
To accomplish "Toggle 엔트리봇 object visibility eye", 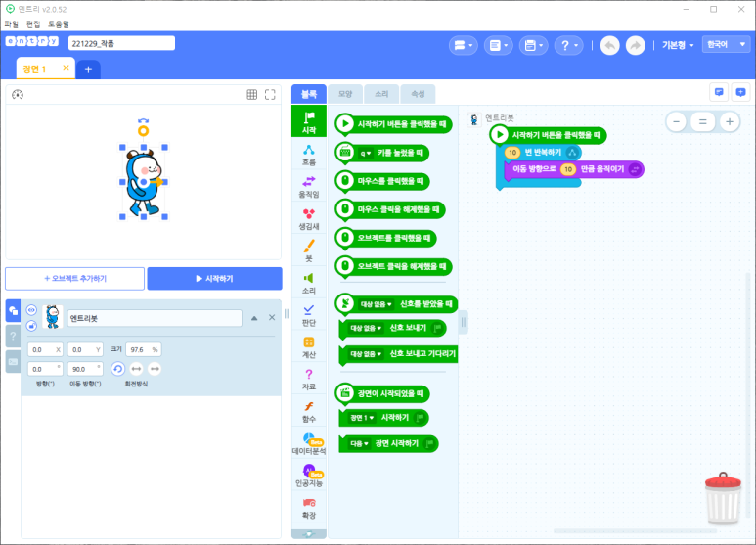I will tap(31, 310).
